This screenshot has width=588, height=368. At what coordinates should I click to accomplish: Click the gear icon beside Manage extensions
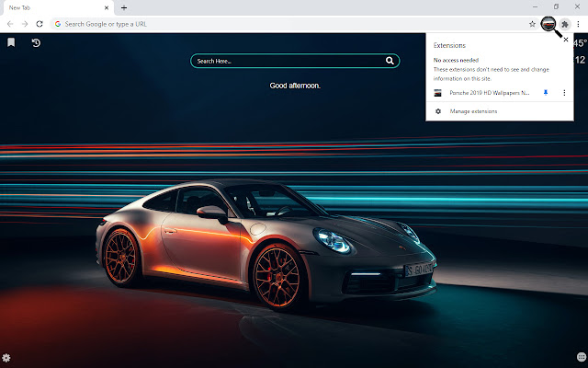click(438, 111)
